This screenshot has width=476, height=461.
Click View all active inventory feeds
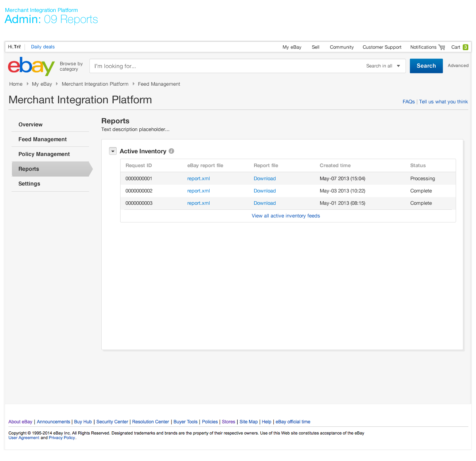coord(286,216)
